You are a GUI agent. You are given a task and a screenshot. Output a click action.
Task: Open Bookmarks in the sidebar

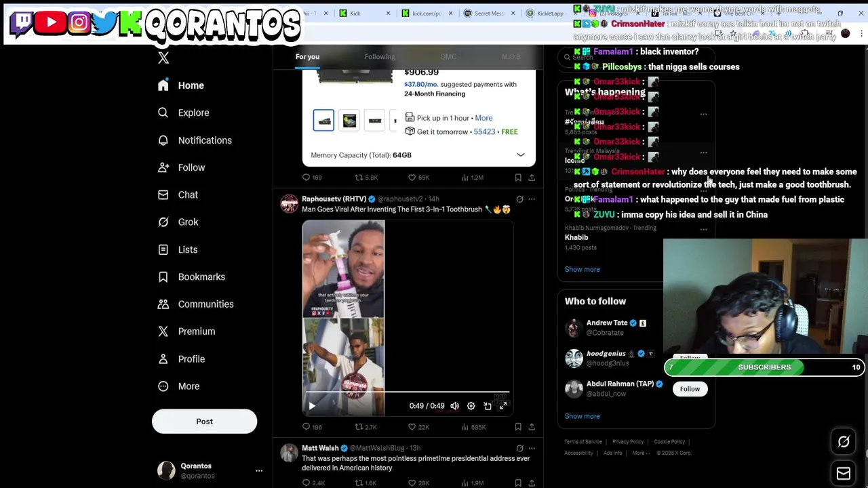pyautogui.click(x=191, y=277)
